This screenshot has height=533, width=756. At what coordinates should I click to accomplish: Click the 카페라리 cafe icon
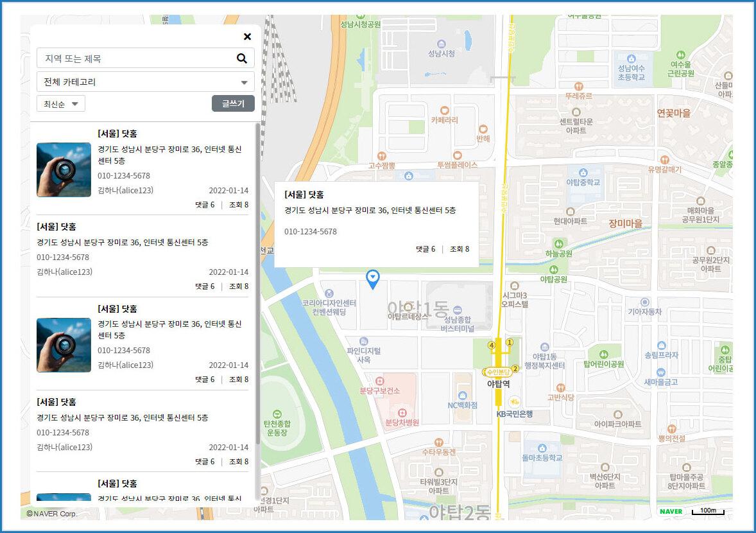click(444, 109)
